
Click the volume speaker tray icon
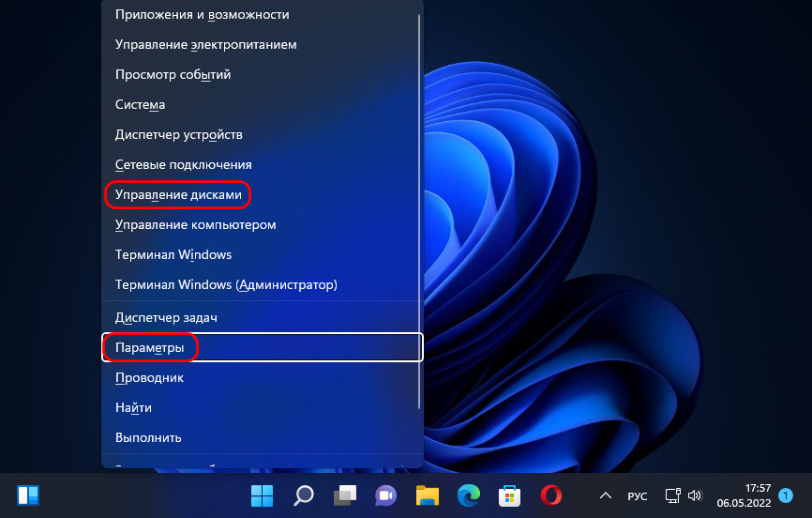click(695, 495)
